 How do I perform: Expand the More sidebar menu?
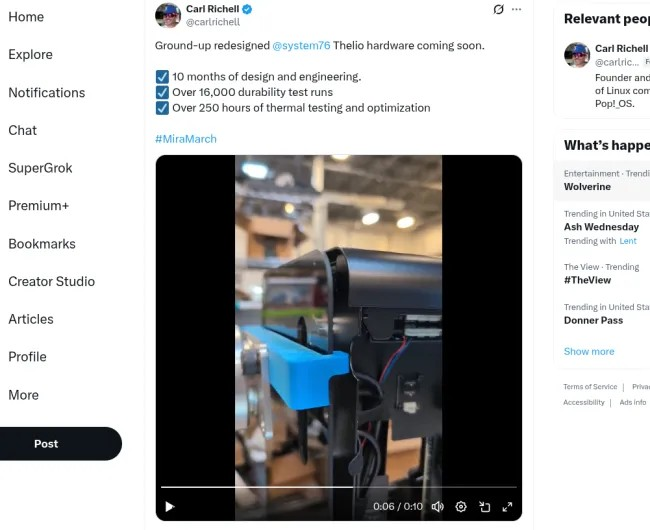point(24,395)
